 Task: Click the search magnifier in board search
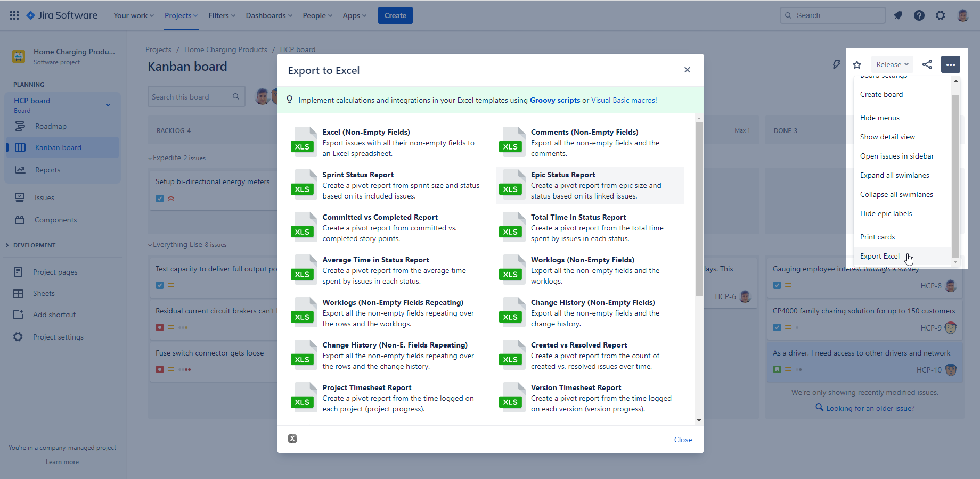point(236,96)
